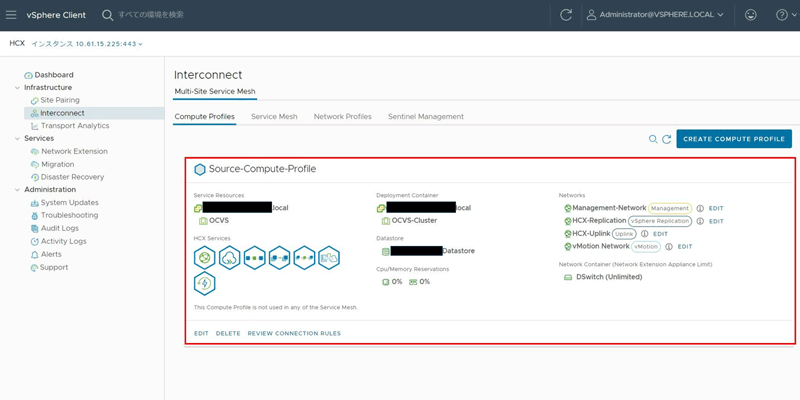
Task: Open Audit Logs in the sidebar
Action: coord(55,228)
